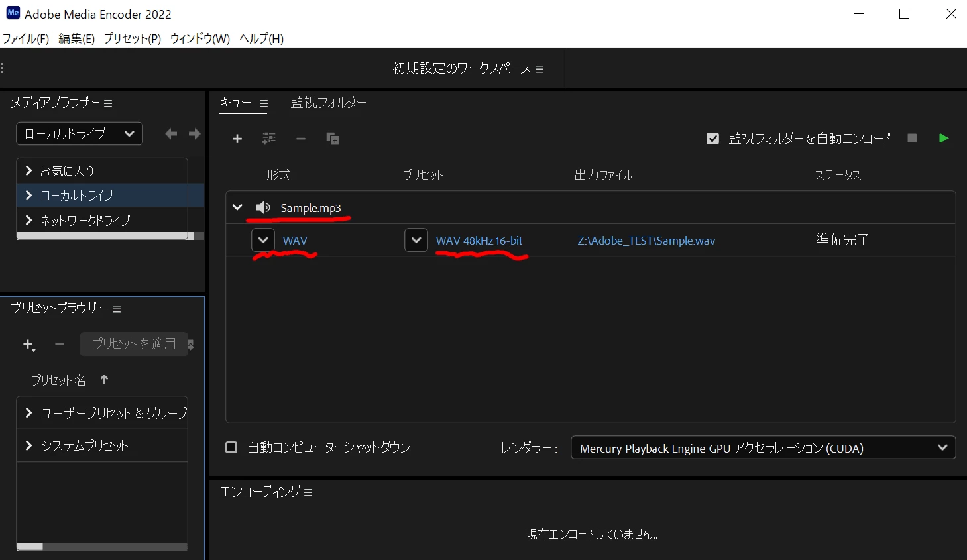The height and width of the screenshot is (560, 967).
Task: Click the プリセット名 column header
Action: tap(58, 380)
